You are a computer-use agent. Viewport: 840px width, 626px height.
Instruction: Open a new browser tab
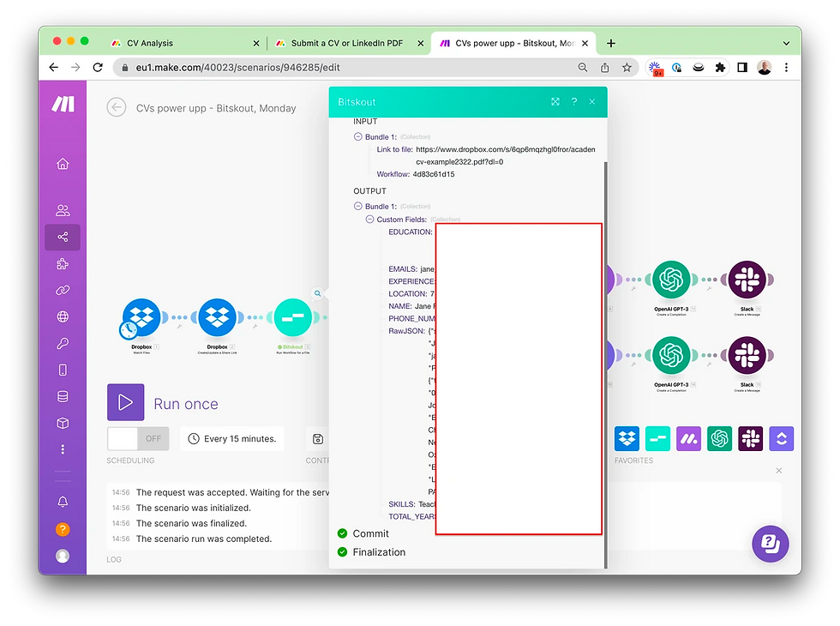pyautogui.click(x=610, y=44)
